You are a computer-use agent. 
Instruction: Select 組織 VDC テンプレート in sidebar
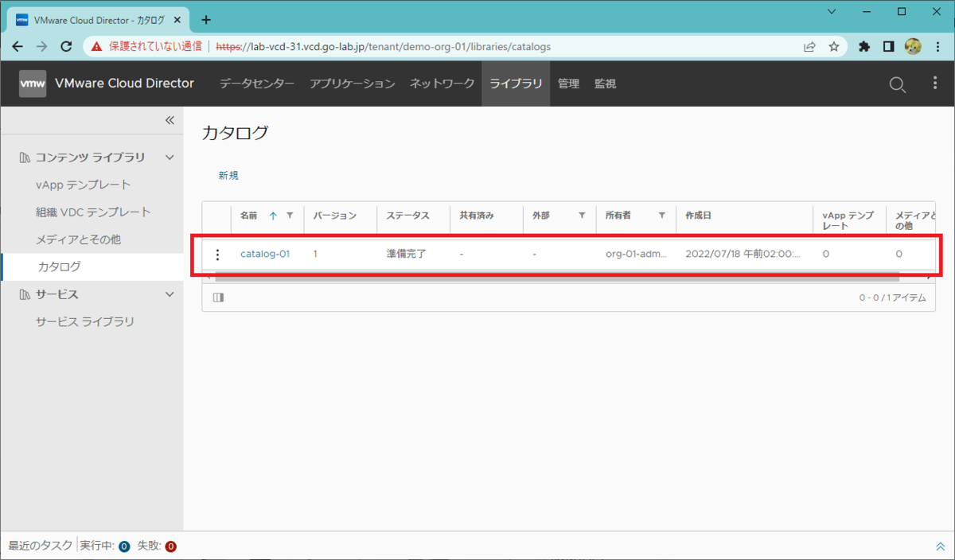pyautogui.click(x=92, y=212)
